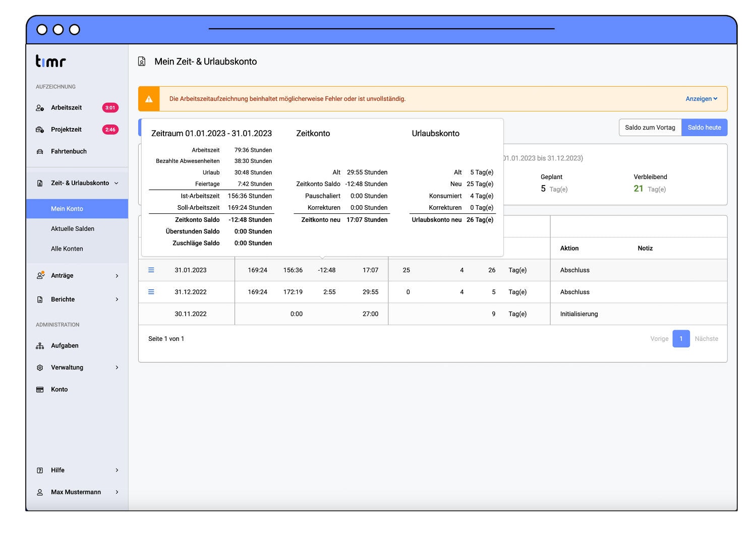Collapse the Zeit- & Urlaubskonto submenu chevron
The image size is (756, 541).
tap(117, 183)
